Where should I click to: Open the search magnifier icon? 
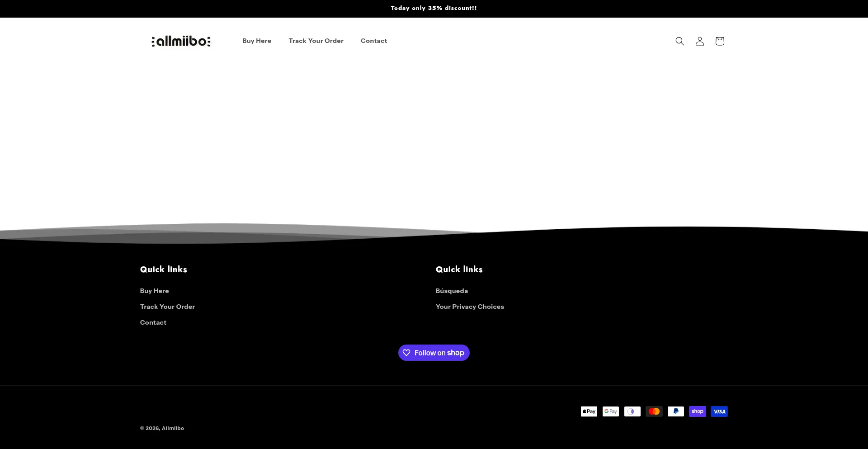click(679, 41)
